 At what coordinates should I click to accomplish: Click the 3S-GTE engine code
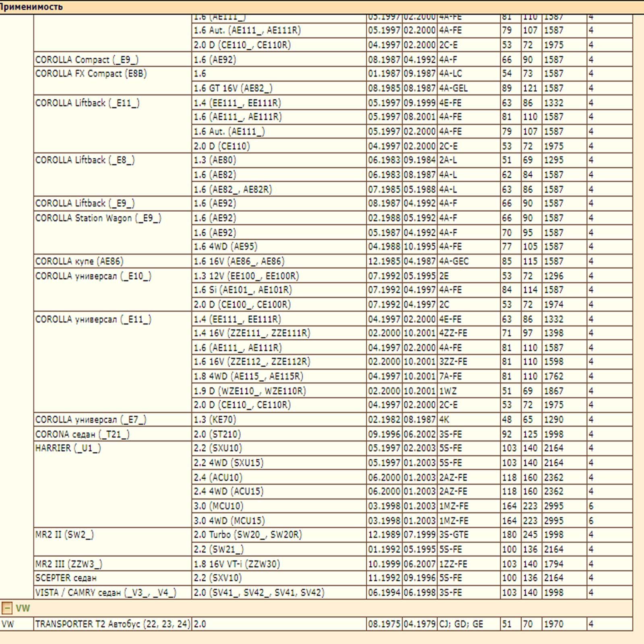[x=453, y=535]
